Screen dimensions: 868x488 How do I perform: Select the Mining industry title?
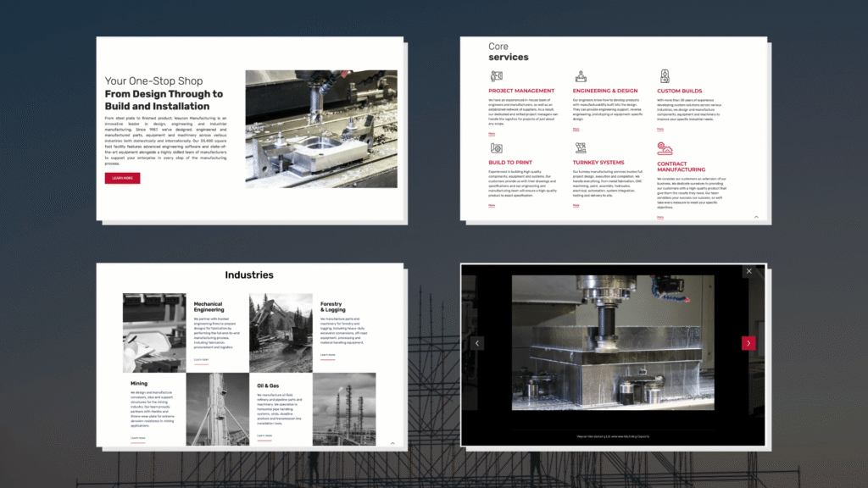click(139, 384)
